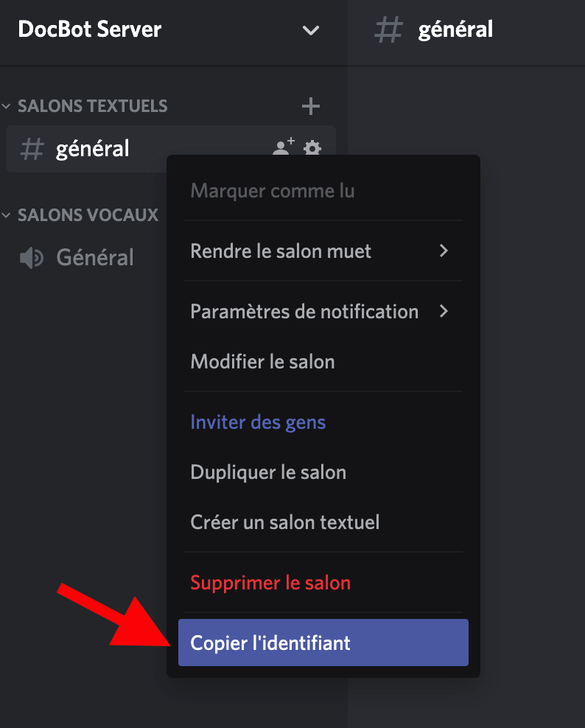The height and width of the screenshot is (728, 585).
Task: Open the DocBot Server dropdown chevron
Action: coord(311,30)
